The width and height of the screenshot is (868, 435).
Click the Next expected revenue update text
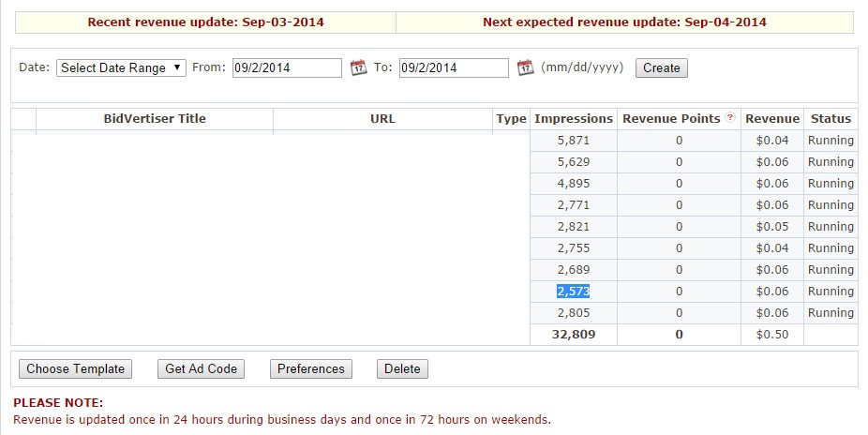624,22
